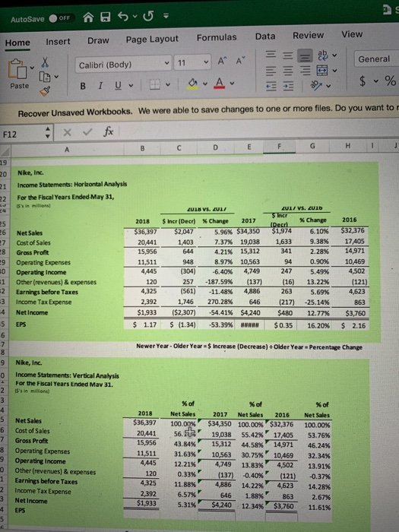Expand the Borders options arrow
This screenshot has height=532, width=399.
168,84
